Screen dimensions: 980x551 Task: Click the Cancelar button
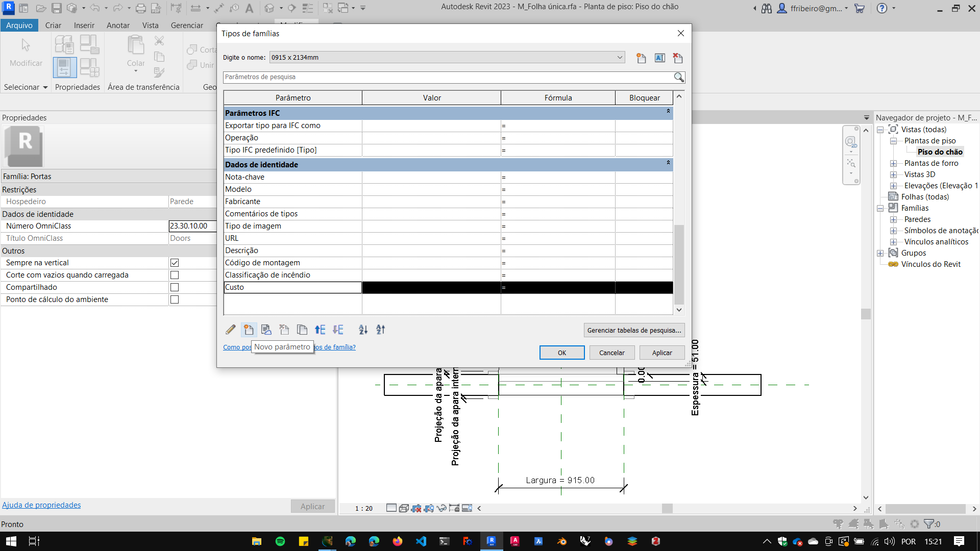point(611,353)
